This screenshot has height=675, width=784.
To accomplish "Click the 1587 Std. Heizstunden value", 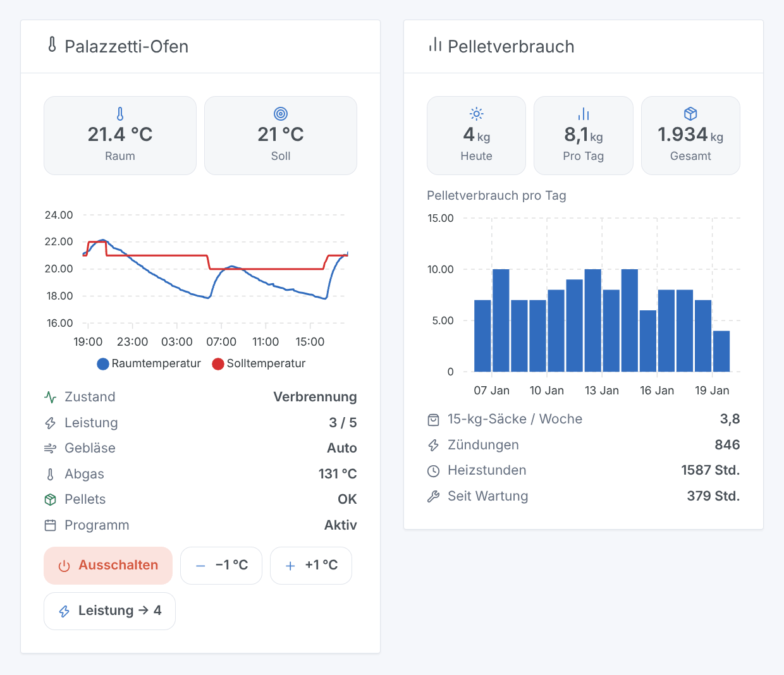I will [711, 471].
